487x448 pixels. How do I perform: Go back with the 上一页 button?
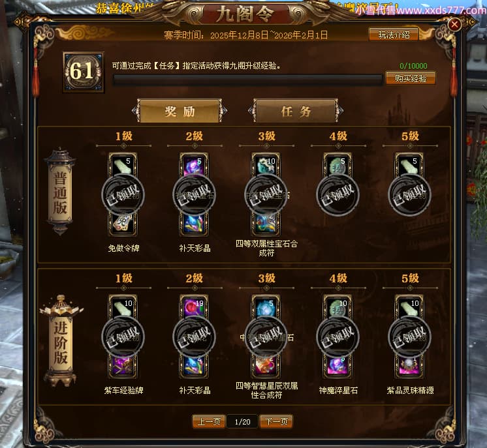(209, 422)
